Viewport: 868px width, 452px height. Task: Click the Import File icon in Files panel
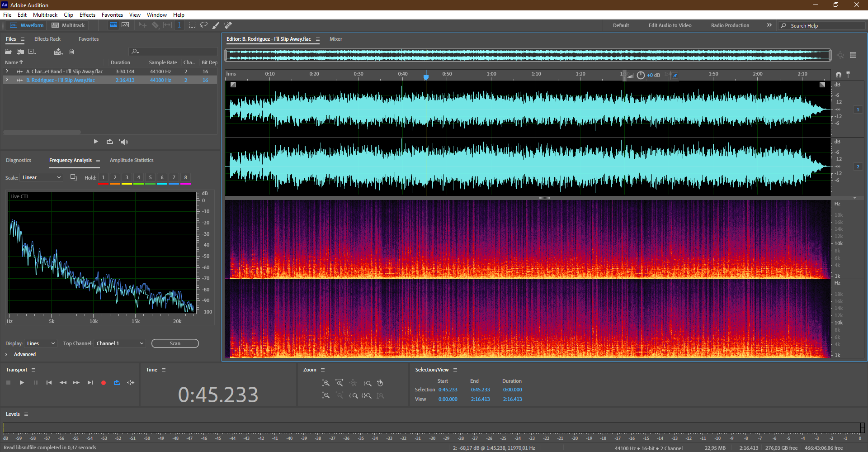tap(20, 52)
